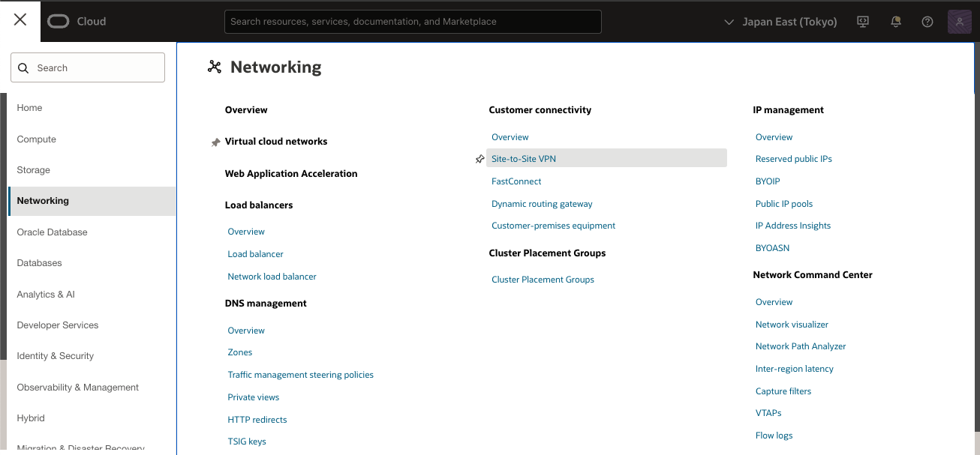The image size is (980, 455).
Task: Open Observability & Management category
Action: point(78,388)
